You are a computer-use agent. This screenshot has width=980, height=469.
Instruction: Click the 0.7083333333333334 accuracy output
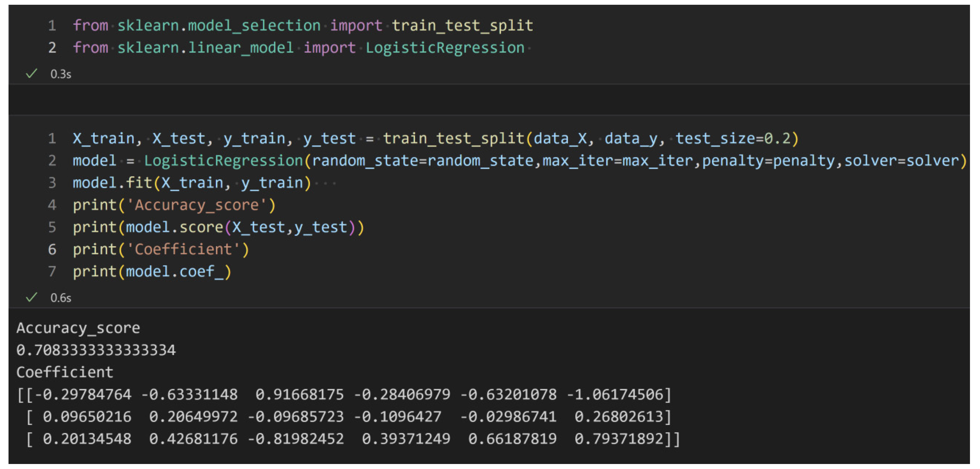pos(96,350)
